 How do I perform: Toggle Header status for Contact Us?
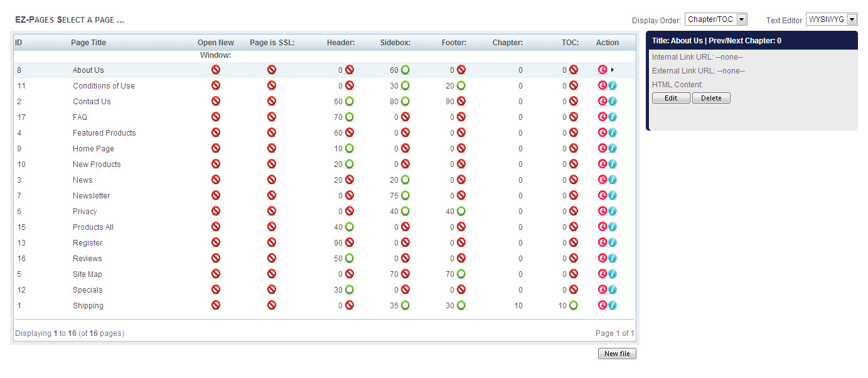350,101
